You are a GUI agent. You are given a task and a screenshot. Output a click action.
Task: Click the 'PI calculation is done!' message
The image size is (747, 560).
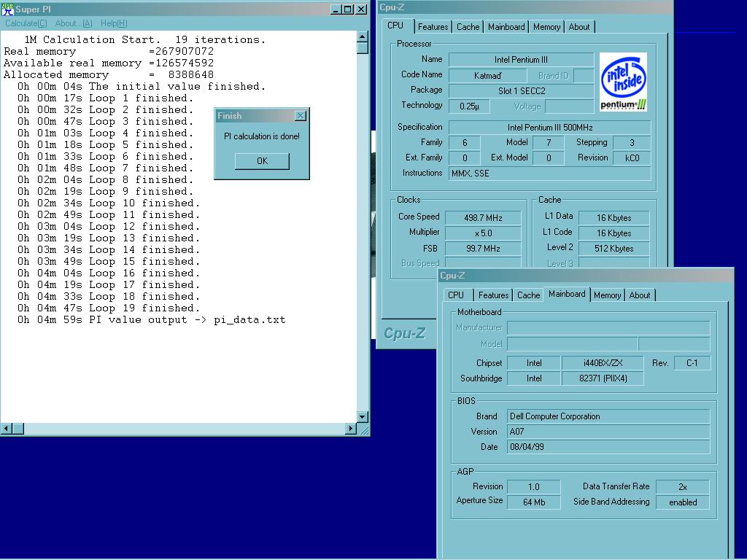pyautogui.click(x=262, y=136)
